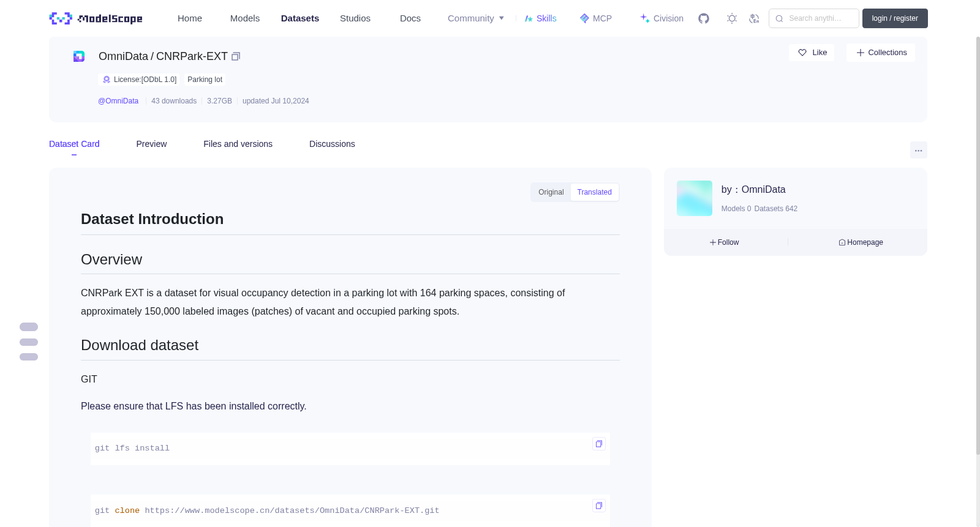Click the Datasets 642 count

pyautogui.click(x=776, y=209)
